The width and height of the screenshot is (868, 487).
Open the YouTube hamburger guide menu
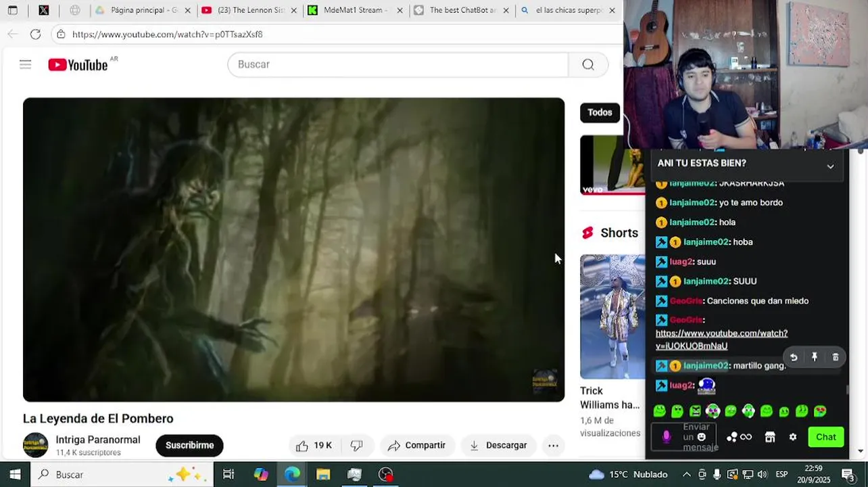click(x=26, y=64)
